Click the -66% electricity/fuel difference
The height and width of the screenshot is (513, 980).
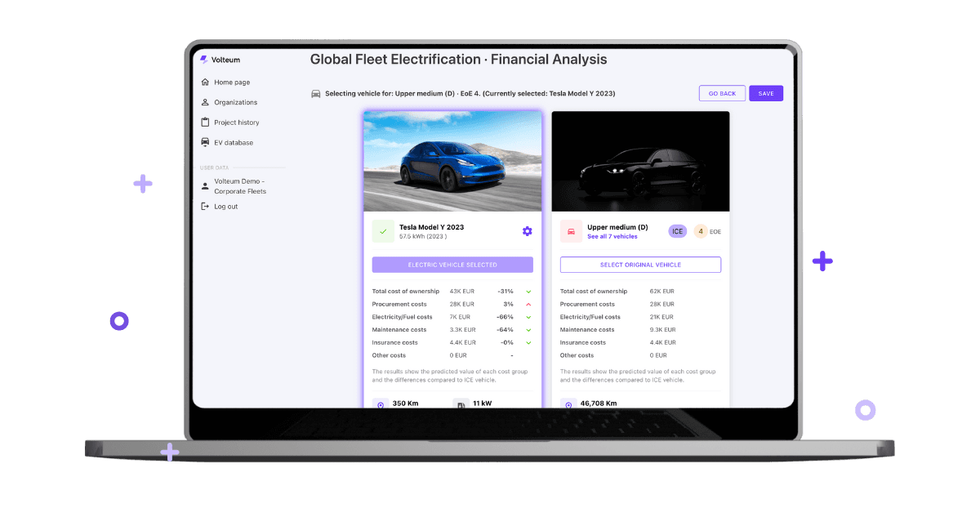(x=506, y=317)
